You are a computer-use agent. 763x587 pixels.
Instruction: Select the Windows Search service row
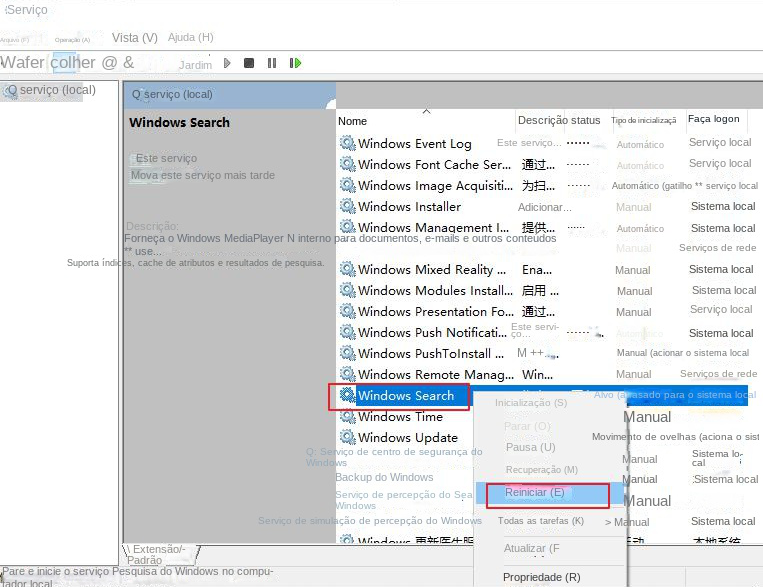tap(406, 395)
